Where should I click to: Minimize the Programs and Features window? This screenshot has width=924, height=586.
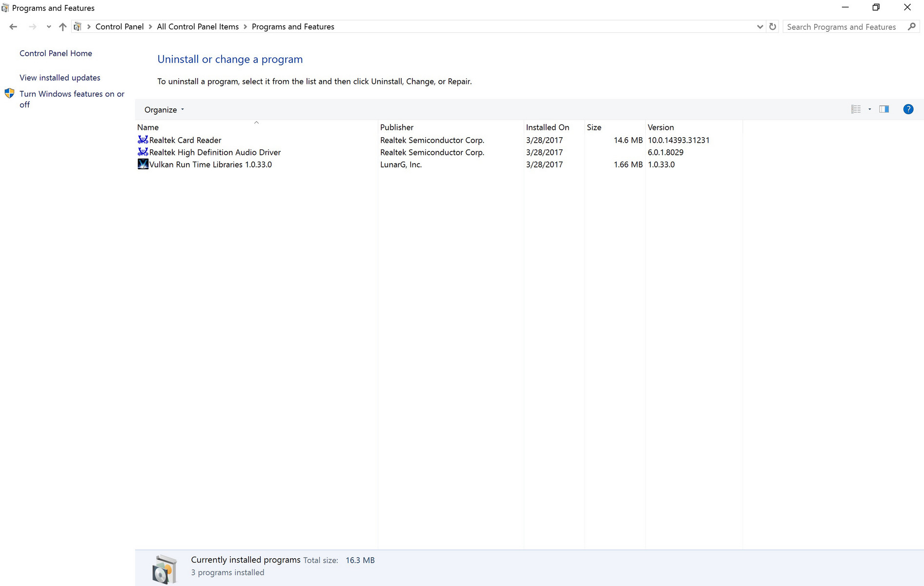pyautogui.click(x=845, y=7)
